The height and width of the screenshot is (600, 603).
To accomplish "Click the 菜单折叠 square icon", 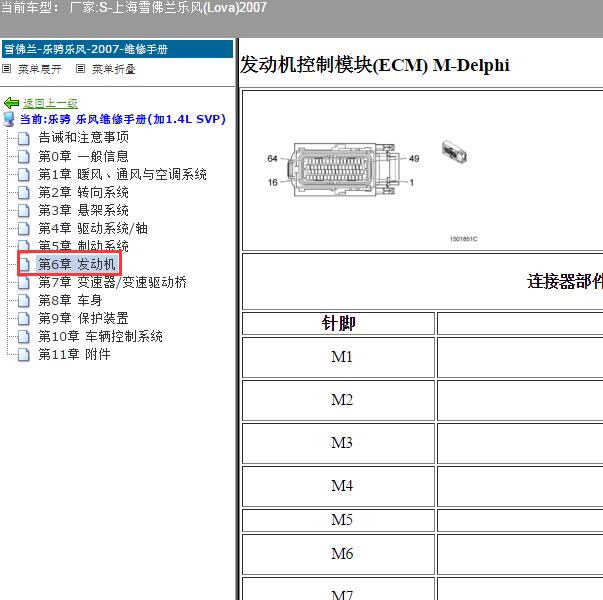I will [80, 69].
